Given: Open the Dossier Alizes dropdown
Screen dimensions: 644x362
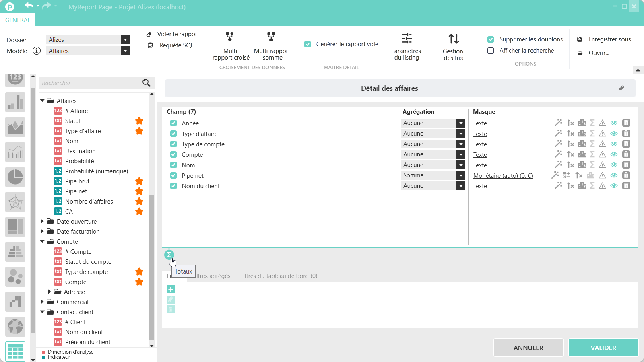Looking at the screenshot, I should click(x=125, y=39).
